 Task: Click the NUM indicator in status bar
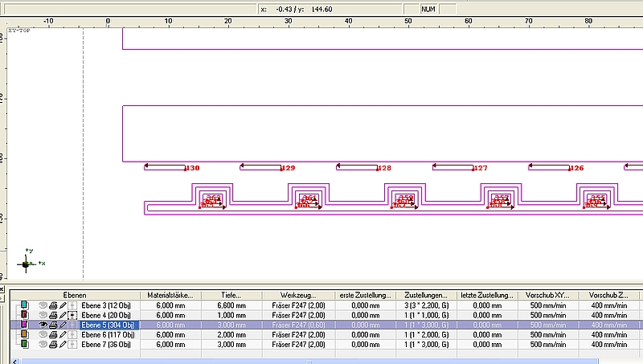(x=428, y=9)
